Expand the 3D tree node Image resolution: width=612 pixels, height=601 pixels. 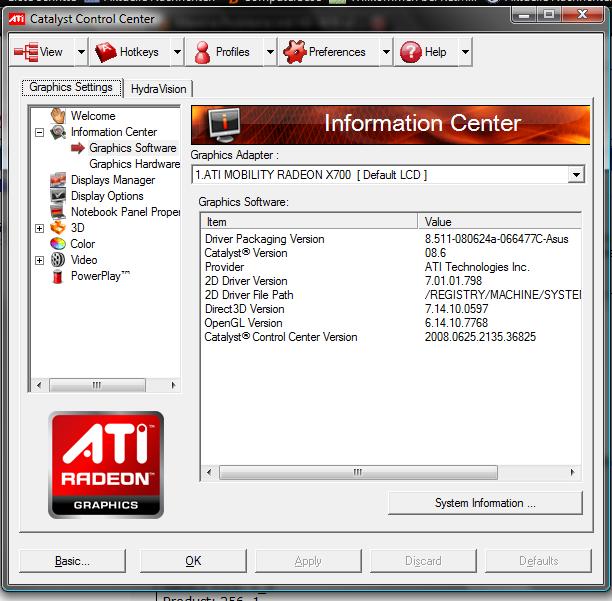tap(39, 228)
